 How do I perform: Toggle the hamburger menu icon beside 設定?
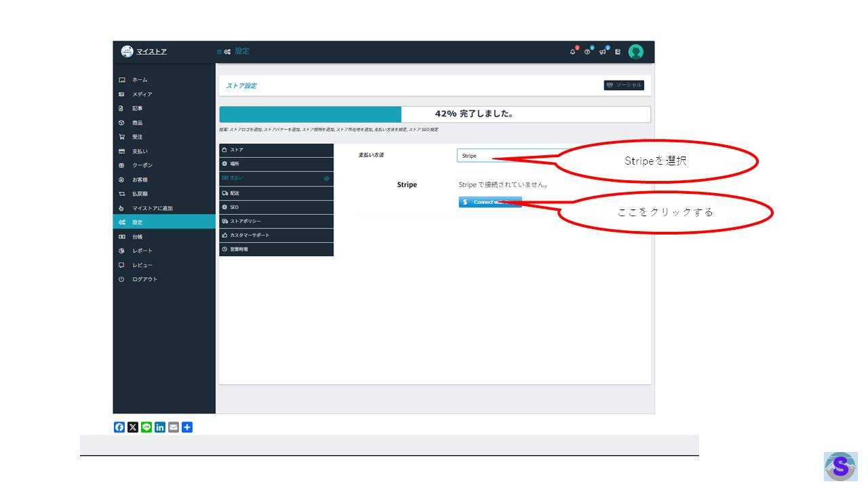click(219, 52)
